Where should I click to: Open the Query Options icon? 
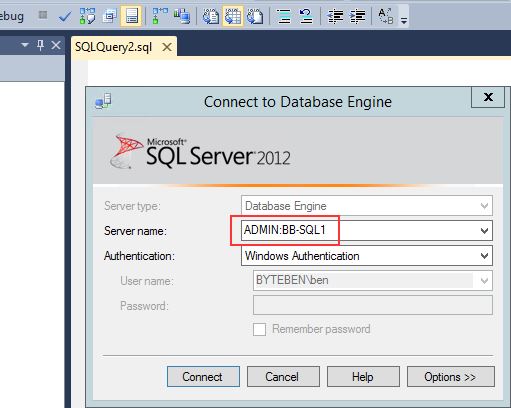pos(109,16)
